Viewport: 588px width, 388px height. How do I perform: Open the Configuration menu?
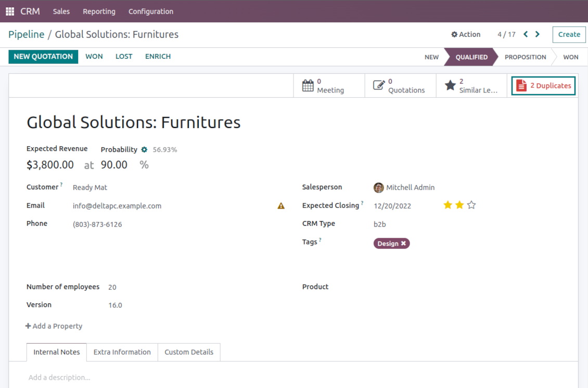point(151,11)
